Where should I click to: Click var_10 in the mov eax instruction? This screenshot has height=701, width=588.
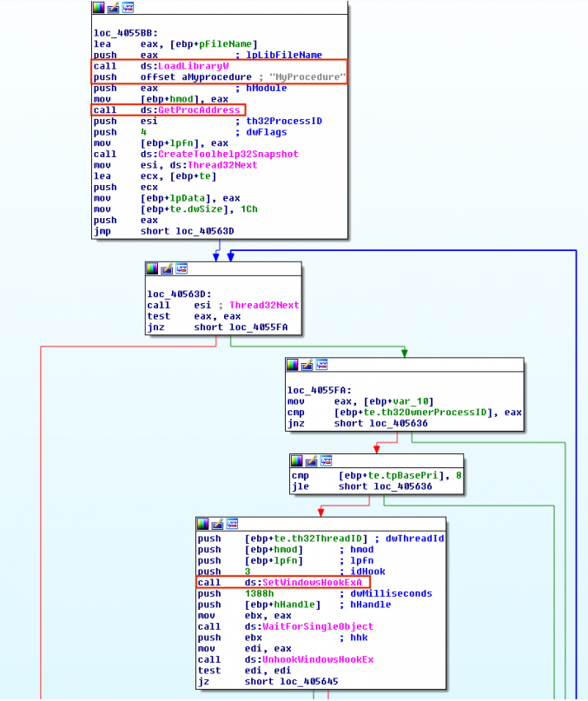(411, 401)
